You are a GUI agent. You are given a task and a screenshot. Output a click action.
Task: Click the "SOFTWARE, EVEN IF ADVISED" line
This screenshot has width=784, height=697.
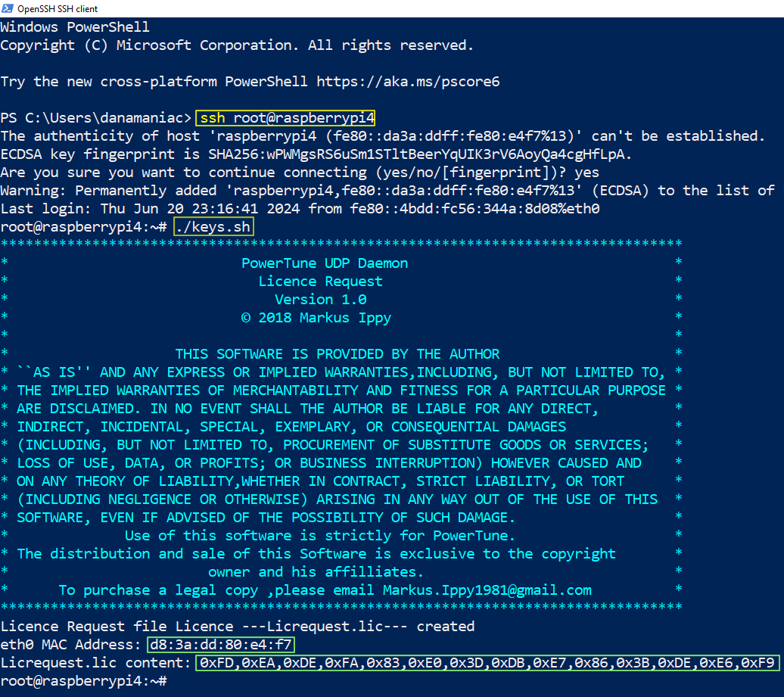pos(266,518)
